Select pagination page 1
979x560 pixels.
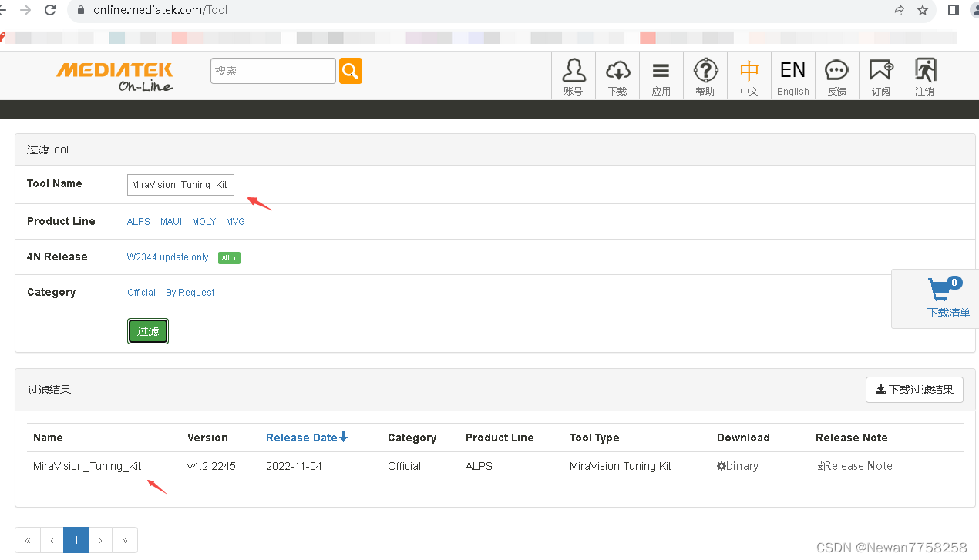(76, 540)
